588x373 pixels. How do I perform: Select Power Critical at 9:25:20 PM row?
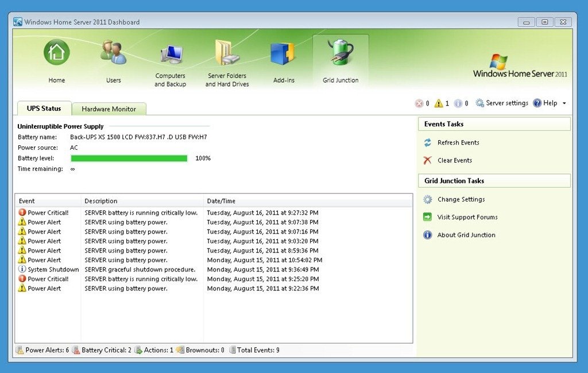click(214, 279)
